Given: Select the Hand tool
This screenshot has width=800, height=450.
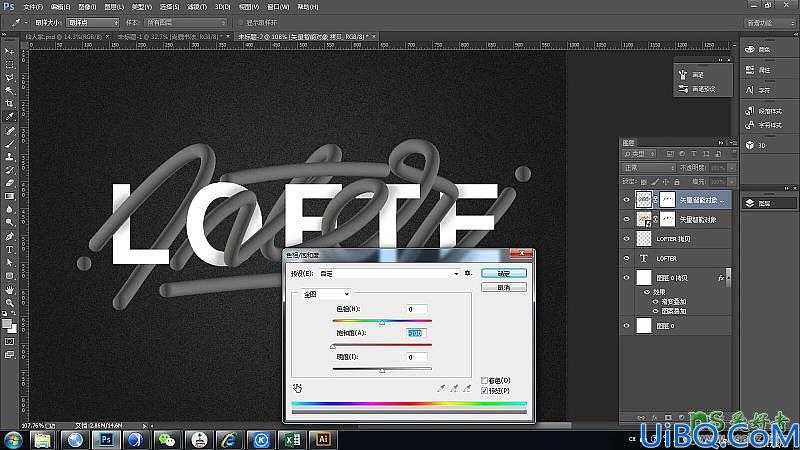Looking at the screenshot, I should click(x=9, y=290).
